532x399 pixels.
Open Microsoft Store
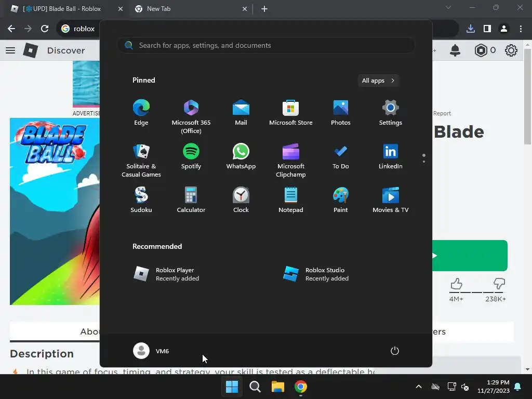[x=291, y=113]
